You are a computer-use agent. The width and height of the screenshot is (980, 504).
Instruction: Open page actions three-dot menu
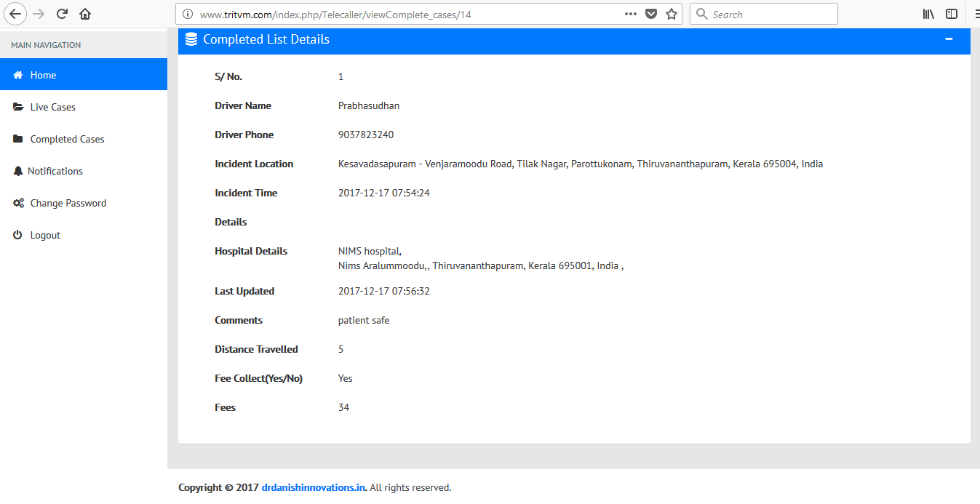(631, 14)
